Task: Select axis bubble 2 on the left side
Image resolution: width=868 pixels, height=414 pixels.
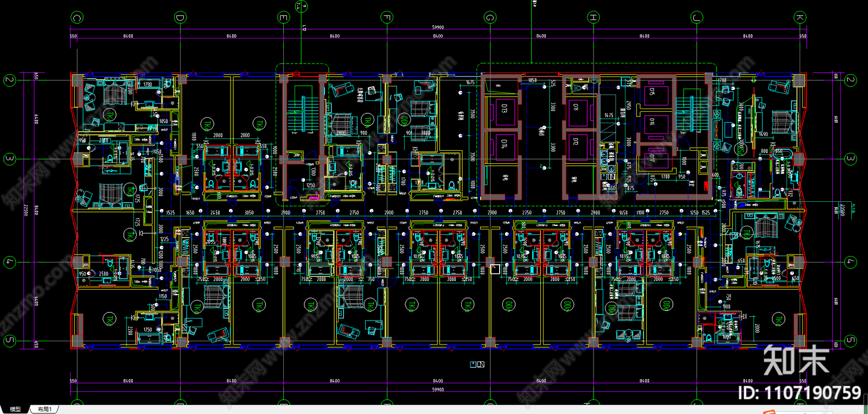Action: (9, 80)
